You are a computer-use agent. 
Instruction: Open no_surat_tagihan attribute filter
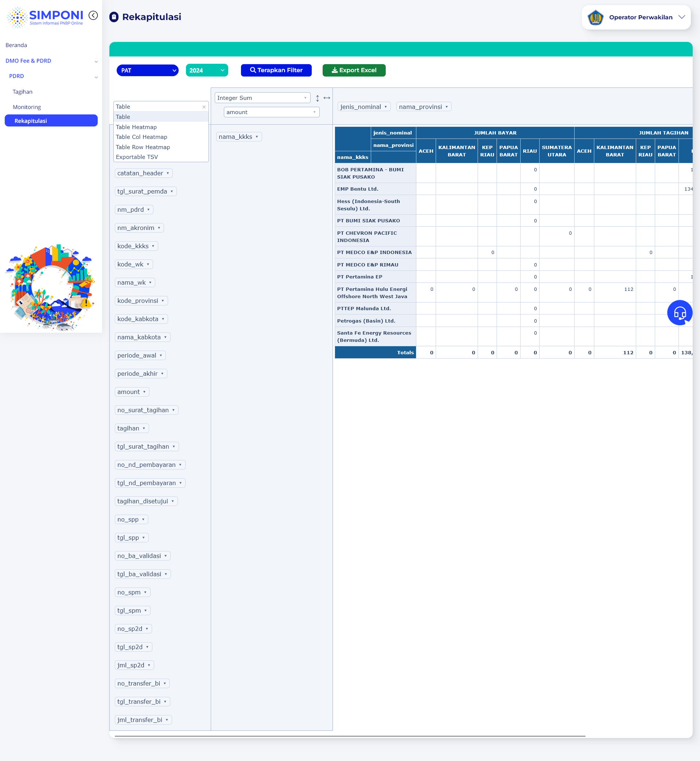174,410
